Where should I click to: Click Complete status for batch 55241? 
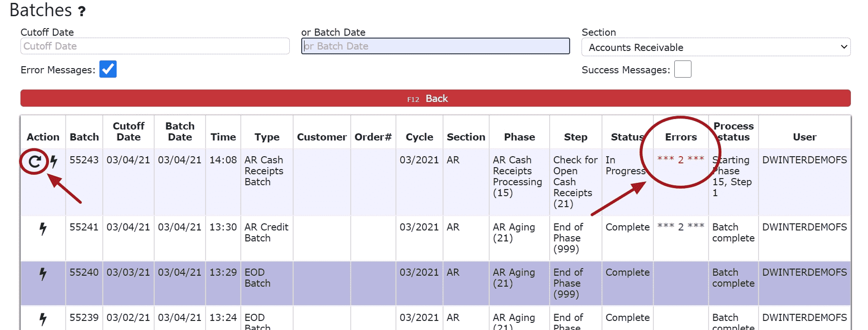628,227
